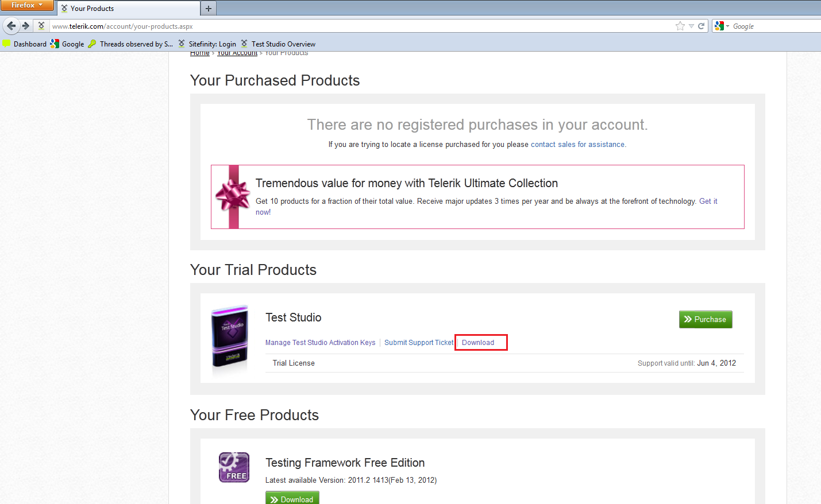
Task: Click the green Purchase button
Action: tap(706, 320)
